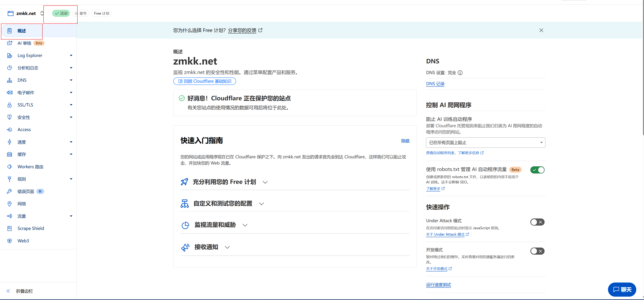
Task: Click the 安全性 shield icon
Action: (x=9, y=117)
